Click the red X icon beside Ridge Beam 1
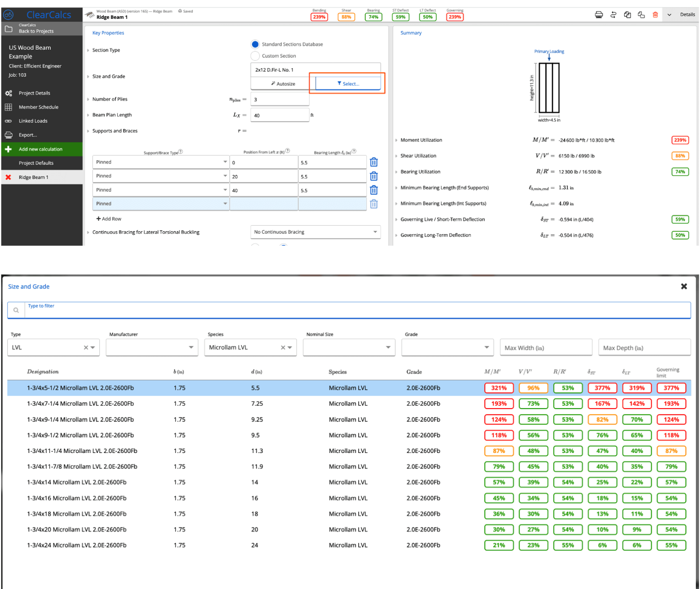The width and height of the screenshot is (700, 589). 8,177
